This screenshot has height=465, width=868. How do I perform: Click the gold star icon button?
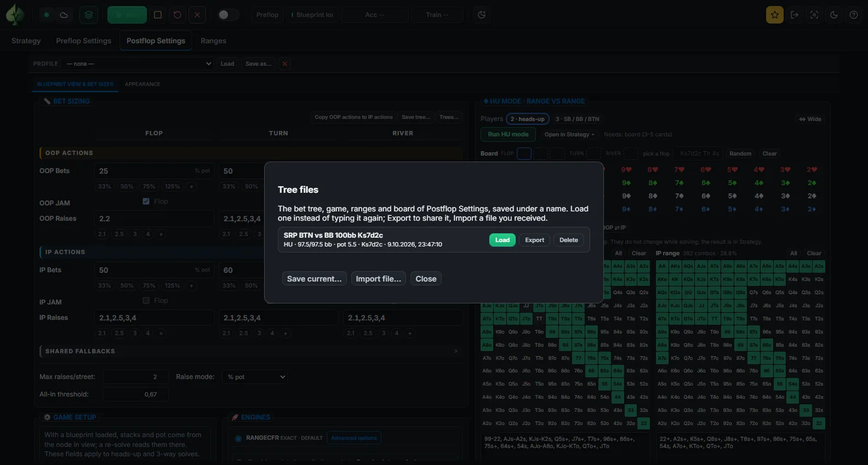coord(775,15)
